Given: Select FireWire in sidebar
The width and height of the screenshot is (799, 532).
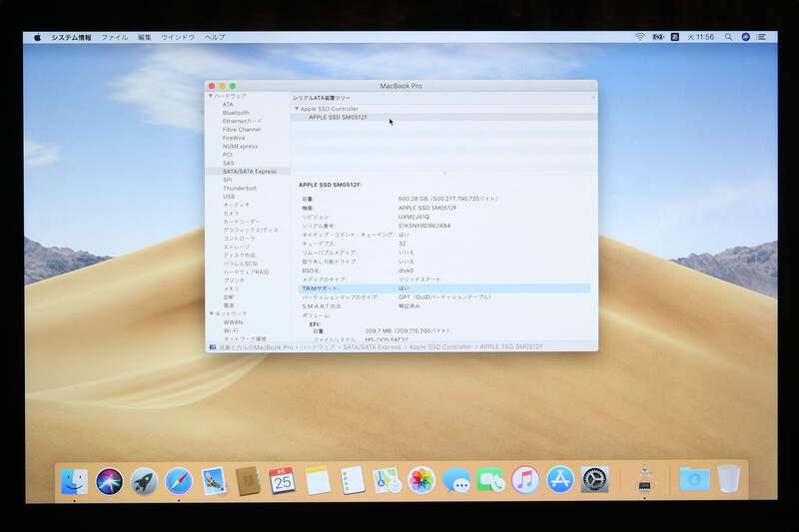Looking at the screenshot, I should tap(234, 138).
